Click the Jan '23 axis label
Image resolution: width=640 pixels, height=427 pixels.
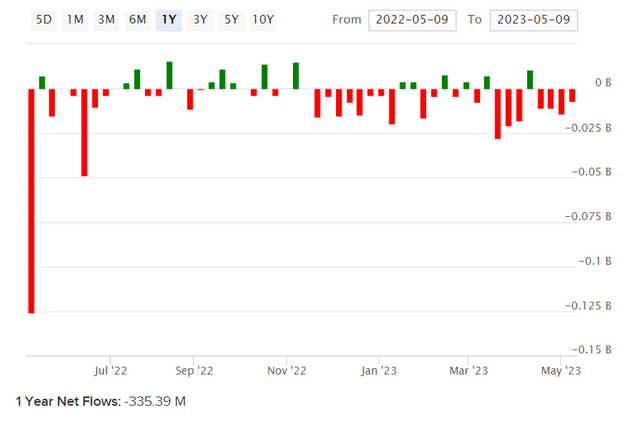tap(378, 371)
